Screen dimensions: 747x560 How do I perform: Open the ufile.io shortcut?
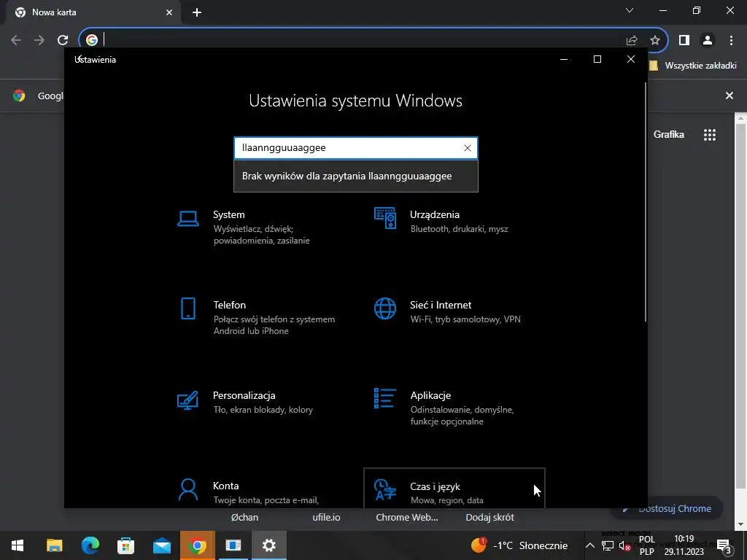pyautogui.click(x=326, y=517)
